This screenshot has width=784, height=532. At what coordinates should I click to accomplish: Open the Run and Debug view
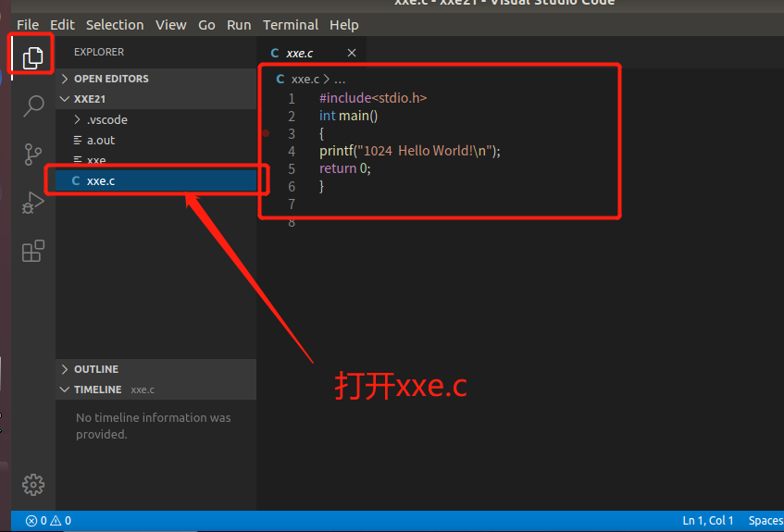33,203
